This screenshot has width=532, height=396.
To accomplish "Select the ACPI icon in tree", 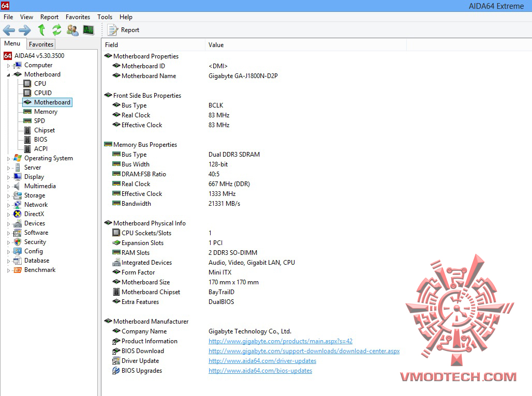I will tap(27, 148).
